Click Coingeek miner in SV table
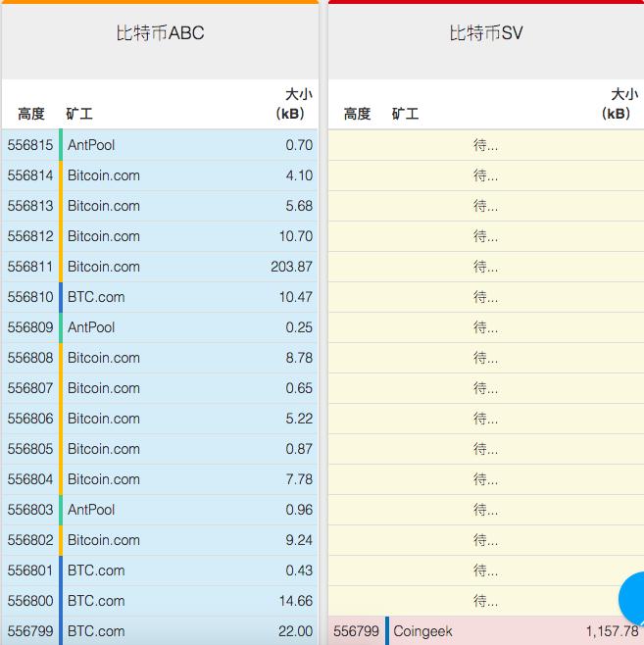This screenshot has height=645, width=644. click(422, 631)
